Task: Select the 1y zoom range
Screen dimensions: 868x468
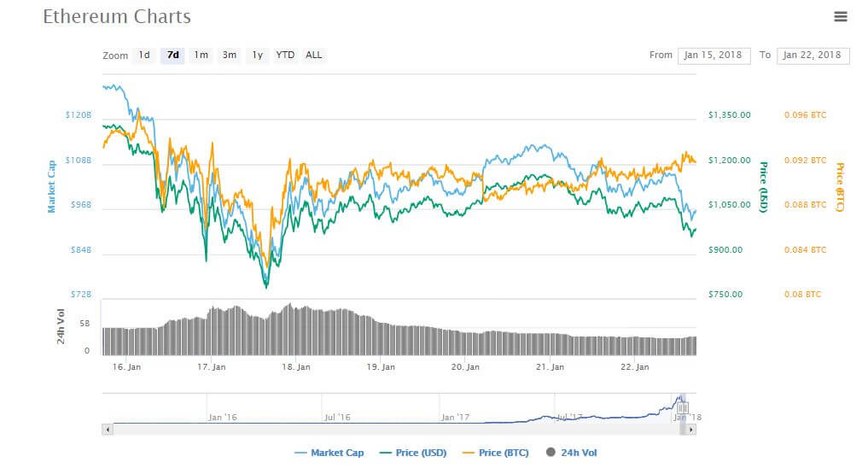Action: [x=258, y=55]
